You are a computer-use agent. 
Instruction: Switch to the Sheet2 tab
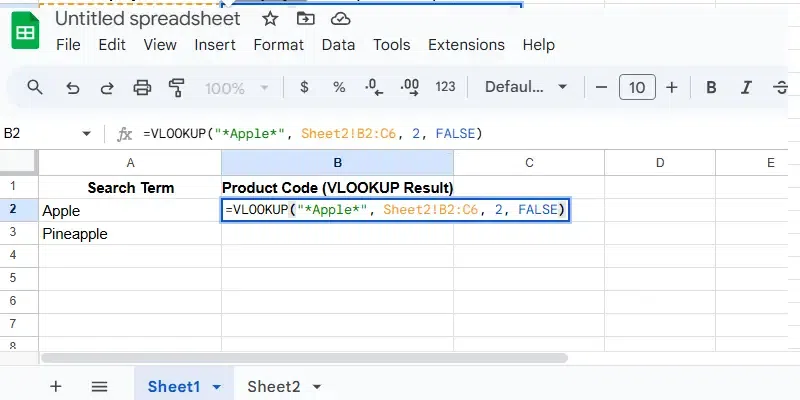(274, 386)
